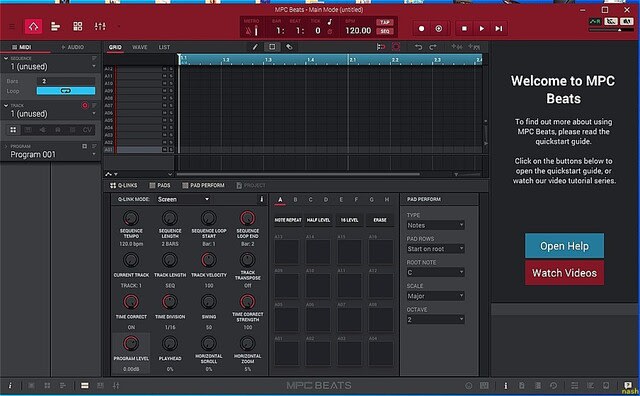The image size is (640, 396).
Task: Open the ROOT NOTE dropdown
Action: pos(435,273)
